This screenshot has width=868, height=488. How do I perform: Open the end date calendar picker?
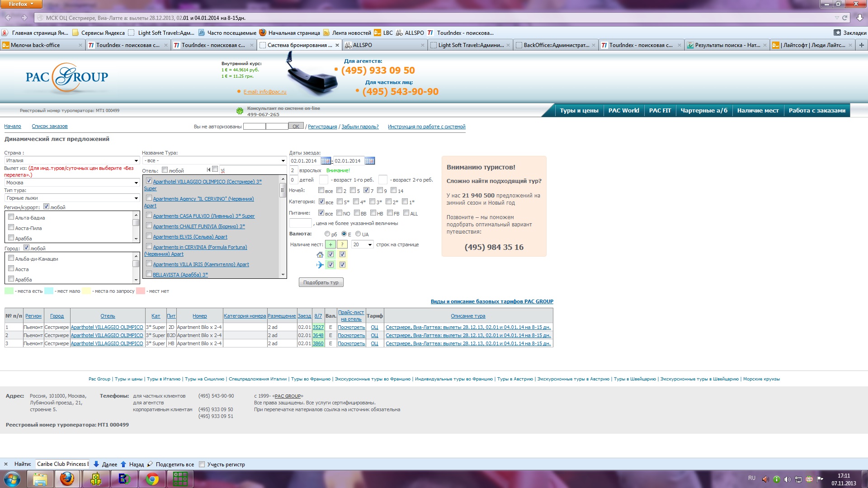pyautogui.click(x=369, y=161)
